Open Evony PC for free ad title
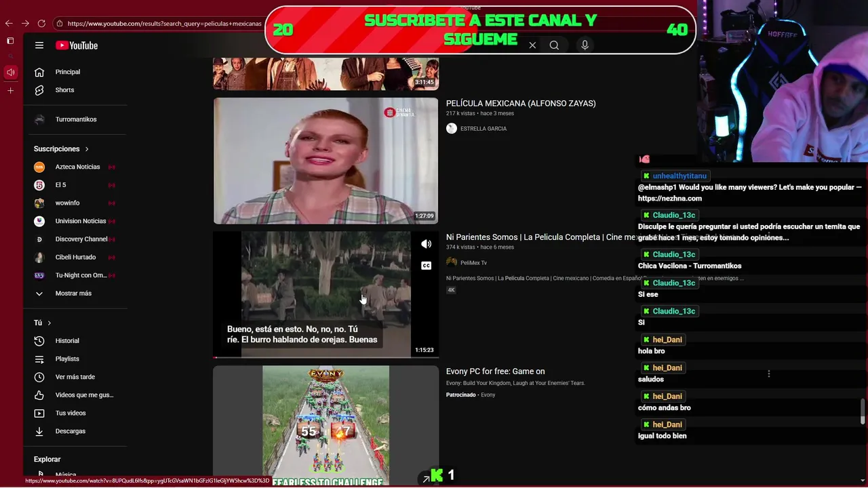 click(x=496, y=371)
